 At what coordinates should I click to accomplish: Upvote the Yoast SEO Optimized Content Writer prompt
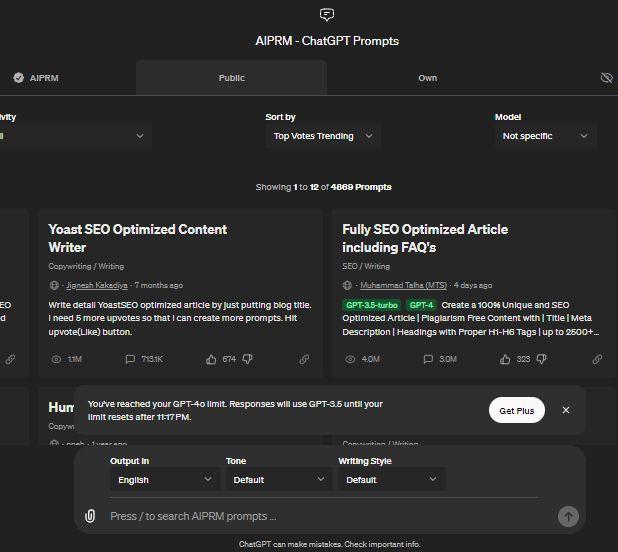211,359
